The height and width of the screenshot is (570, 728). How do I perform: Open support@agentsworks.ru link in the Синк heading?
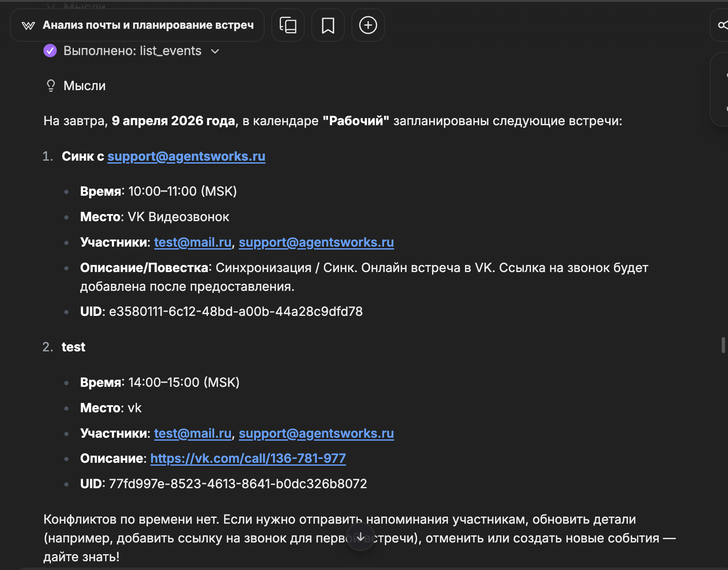(x=186, y=156)
